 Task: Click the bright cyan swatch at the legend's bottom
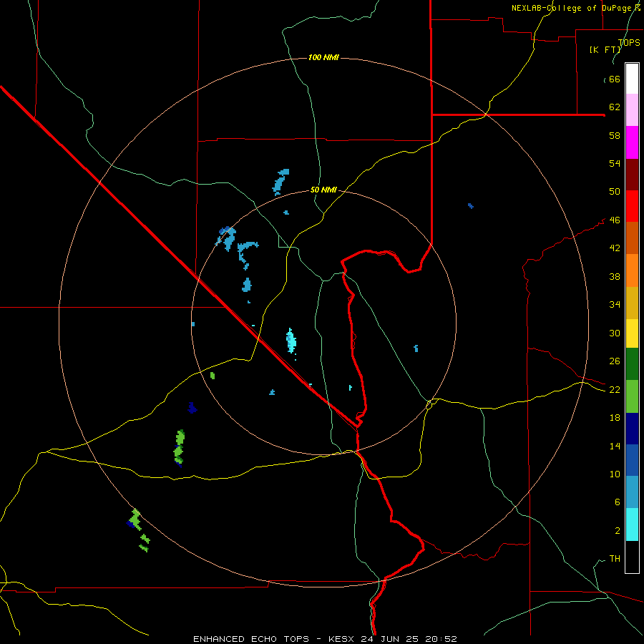pyautogui.click(x=632, y=525)
